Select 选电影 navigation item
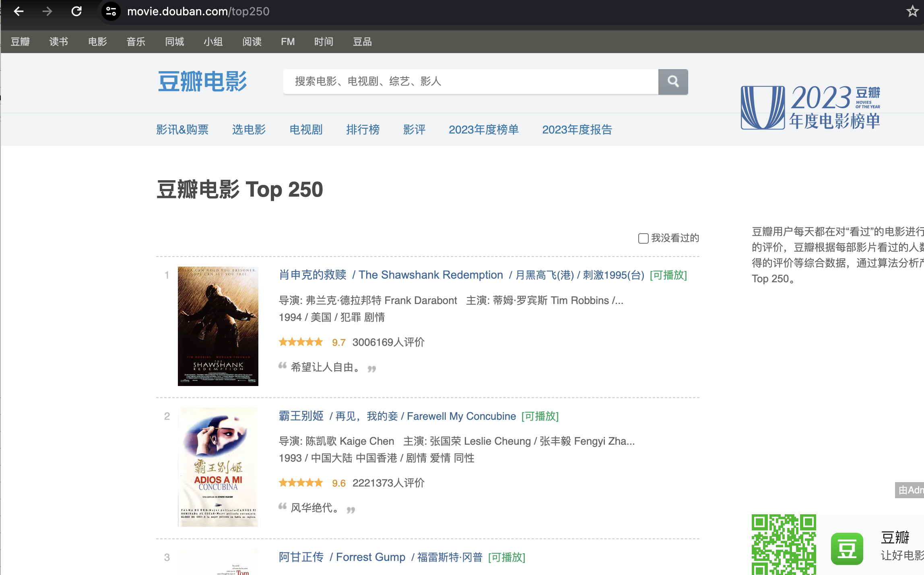924x575 pixels. pos(249,129)
